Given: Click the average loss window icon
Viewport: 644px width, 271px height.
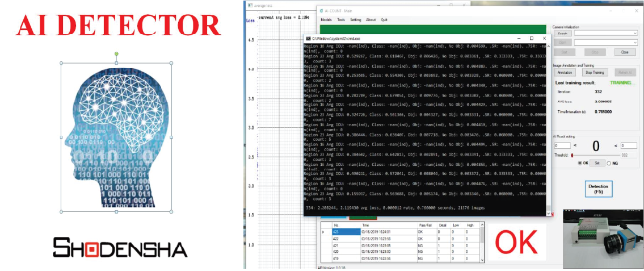Looking at the screenshot, I should (249, 5).
